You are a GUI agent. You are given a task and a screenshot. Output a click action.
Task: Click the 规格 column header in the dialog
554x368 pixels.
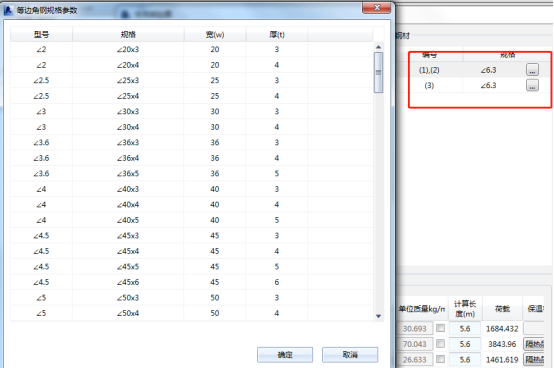coord(128,35)
